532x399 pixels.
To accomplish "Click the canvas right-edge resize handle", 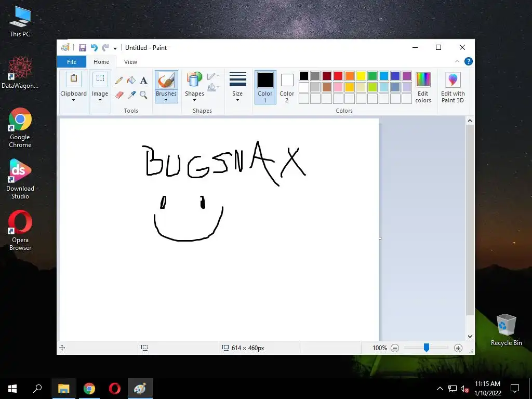I will [380, 238].
